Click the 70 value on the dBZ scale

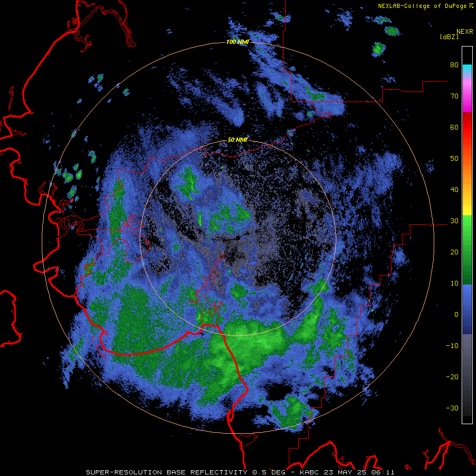click(454, 96)
